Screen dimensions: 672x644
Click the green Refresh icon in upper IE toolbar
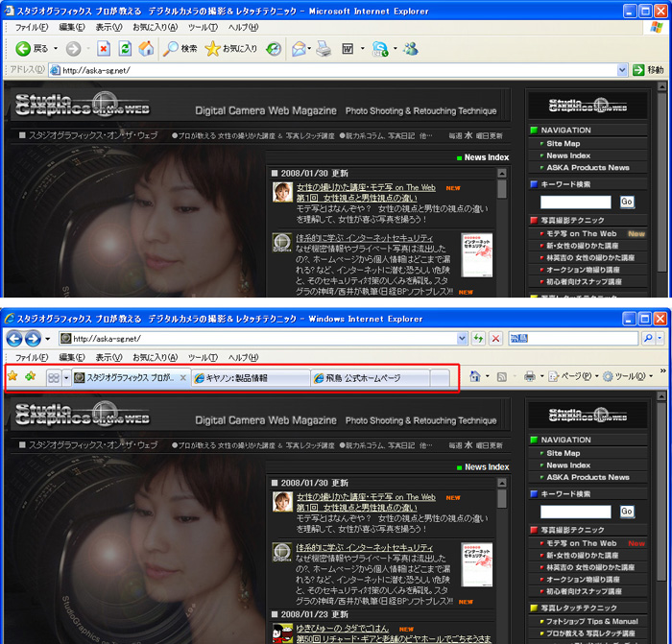125,49
